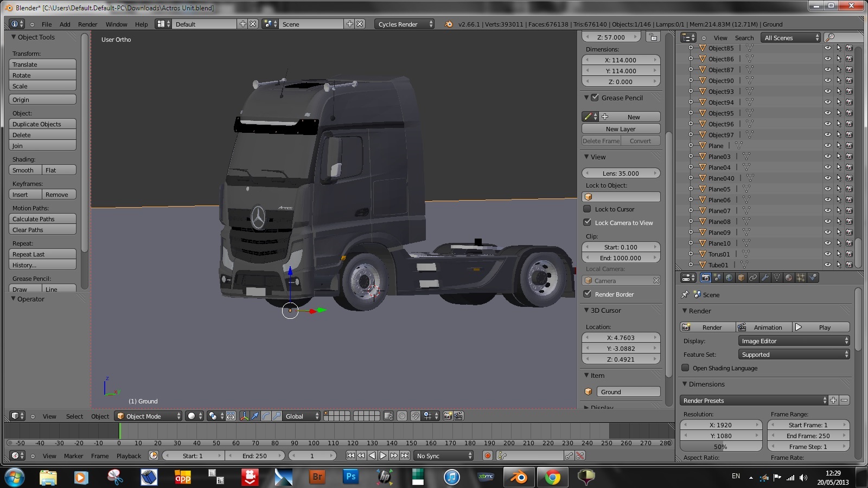Click the Smooth shading button
The image size is (868, 488).
pos(25,170)
